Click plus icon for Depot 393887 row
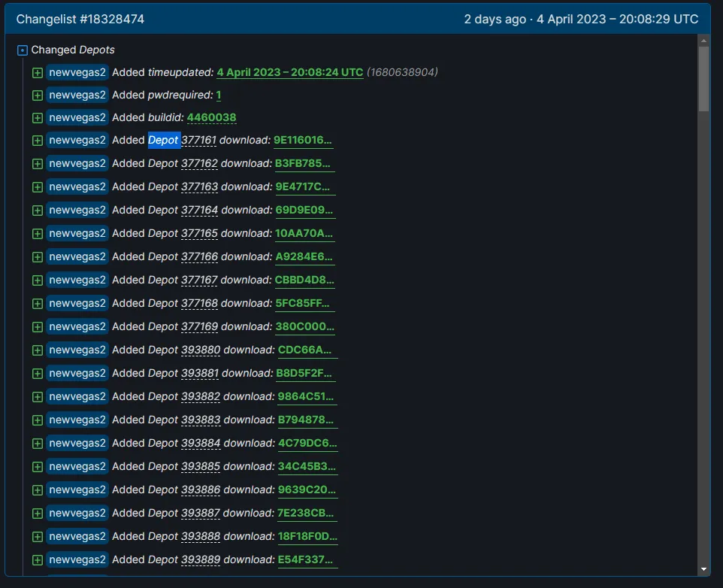 [38, 514]
